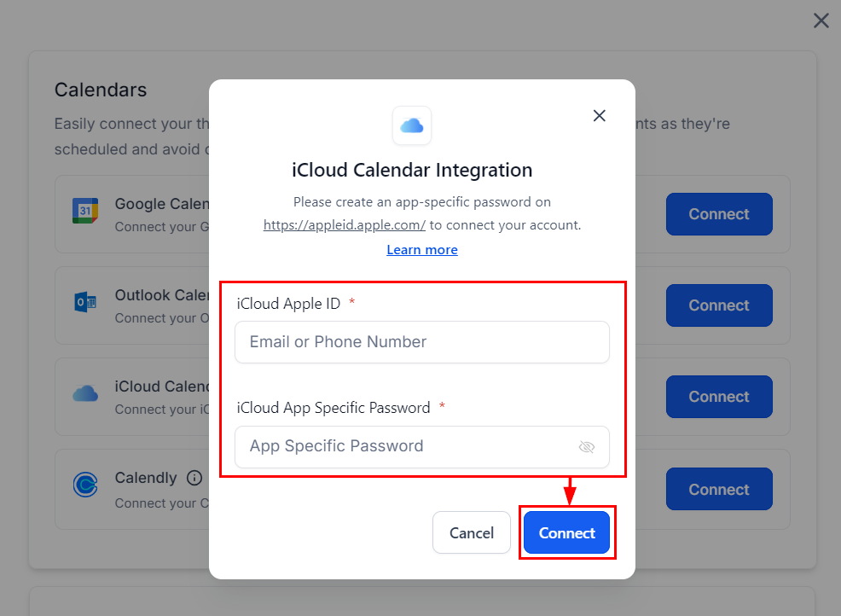Submit credentials with the dialog's Connect button
This screenshot has height=616, width=841.
pos(566,533)
